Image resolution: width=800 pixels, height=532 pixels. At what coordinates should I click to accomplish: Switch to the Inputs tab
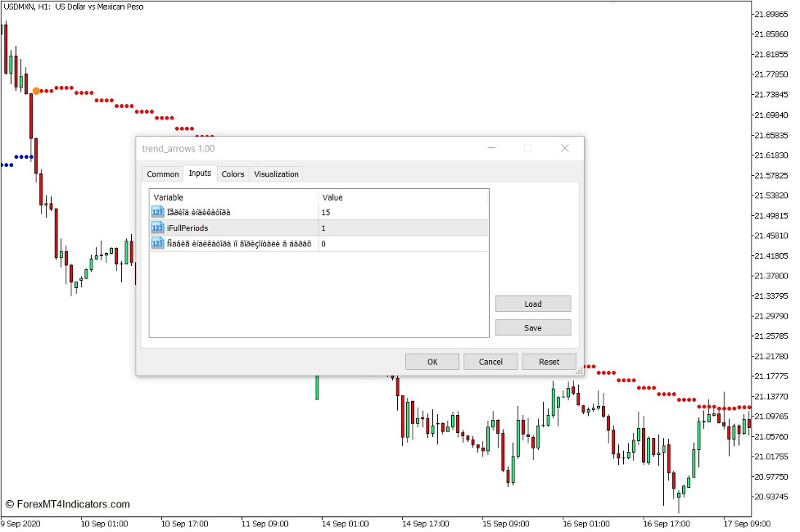tap(199, 174)
